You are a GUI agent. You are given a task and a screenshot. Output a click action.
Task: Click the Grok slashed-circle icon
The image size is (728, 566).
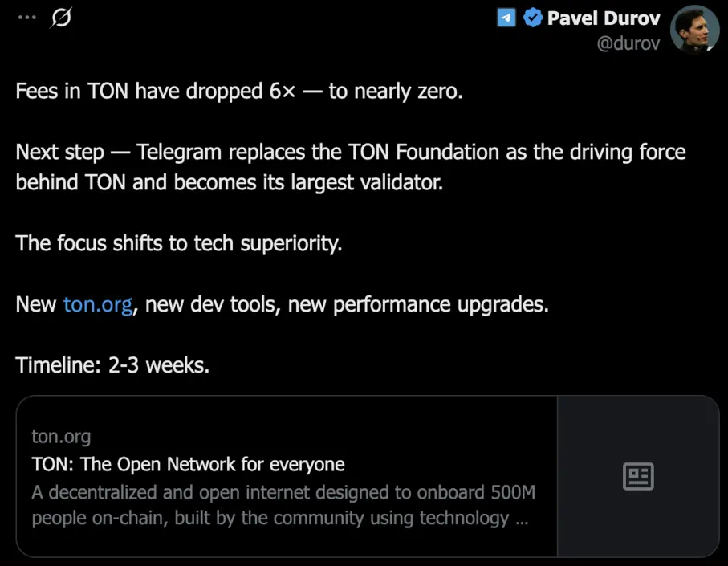pyautogui.click(x=61, y=18)
